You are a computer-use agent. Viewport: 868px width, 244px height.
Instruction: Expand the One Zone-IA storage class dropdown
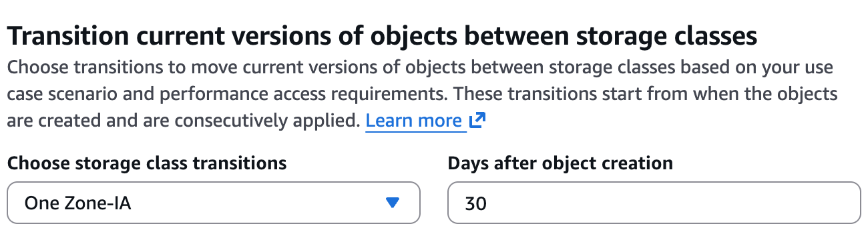point(214,203)
